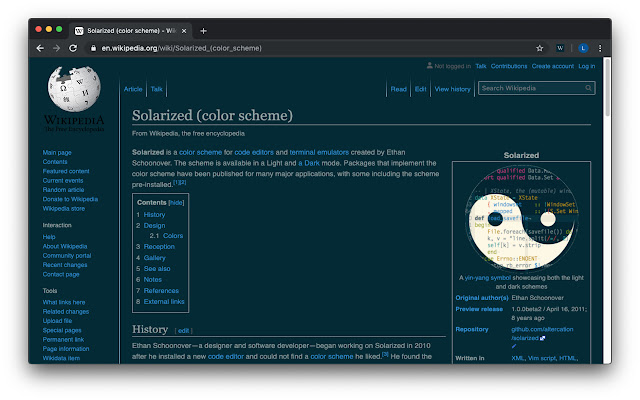Go to Main page in sidebar
The width and height of the screenshot is (640, 400).
[x=57, y=153]
